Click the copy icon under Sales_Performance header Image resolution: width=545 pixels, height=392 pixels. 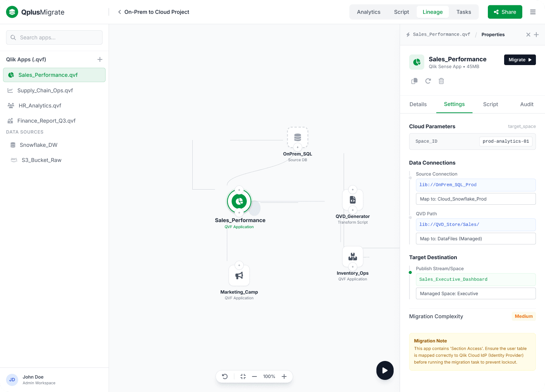click(414, 81)
